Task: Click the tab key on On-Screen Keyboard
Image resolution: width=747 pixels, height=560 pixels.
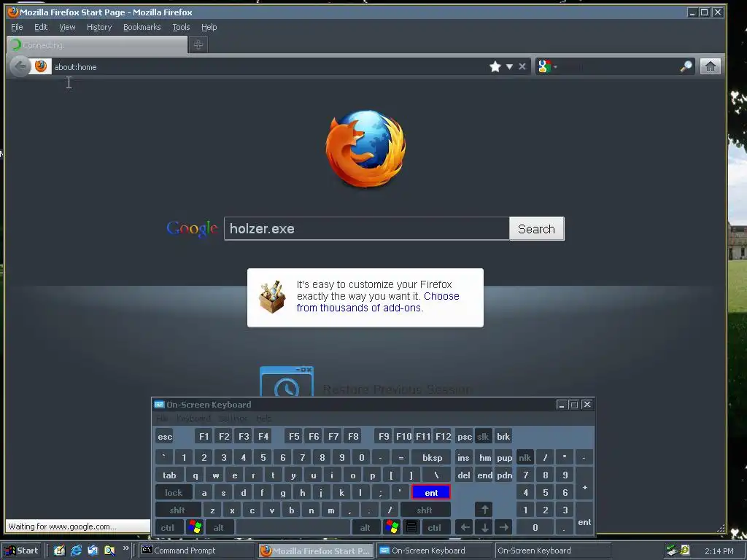Action: 169,475
